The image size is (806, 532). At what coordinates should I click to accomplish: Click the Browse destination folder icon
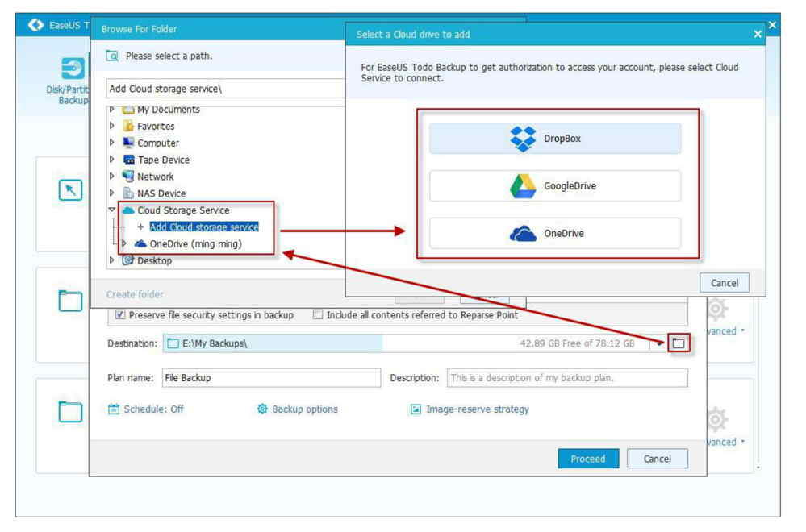(679, 343)
